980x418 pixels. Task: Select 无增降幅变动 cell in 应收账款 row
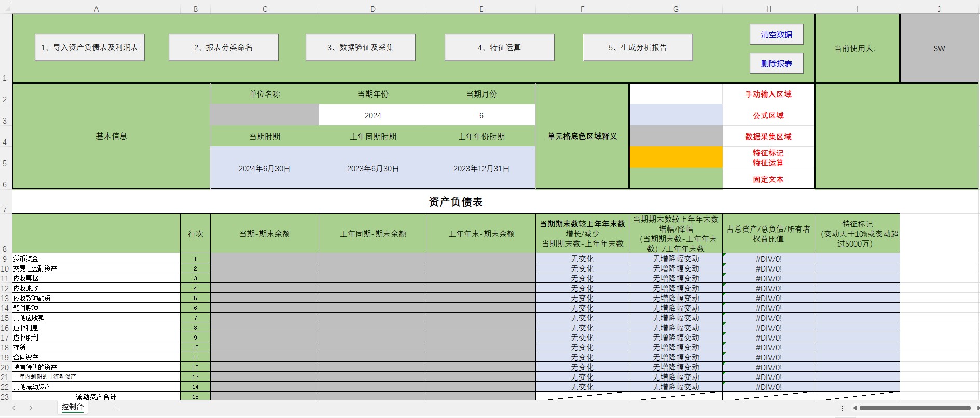tap(676, 288)
